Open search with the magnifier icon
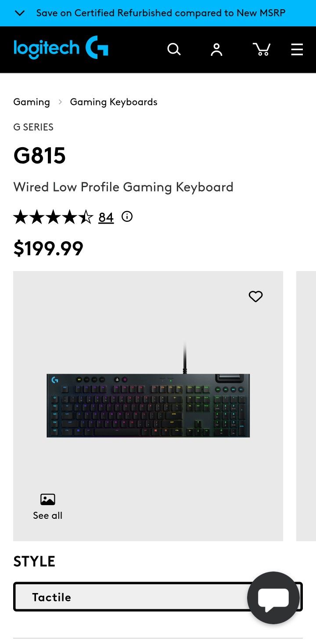Image resolution: width=316 pixels, height=644 pixels. [x=174, y=49]
